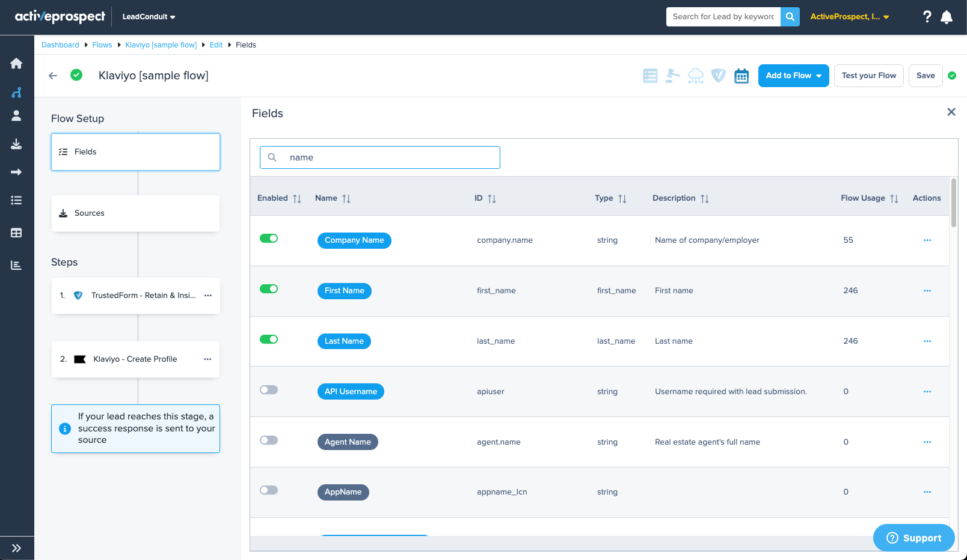The image size is (967, 560).
Task: Open the home icon in the sidebar
Action: click(x=16, y=63)
